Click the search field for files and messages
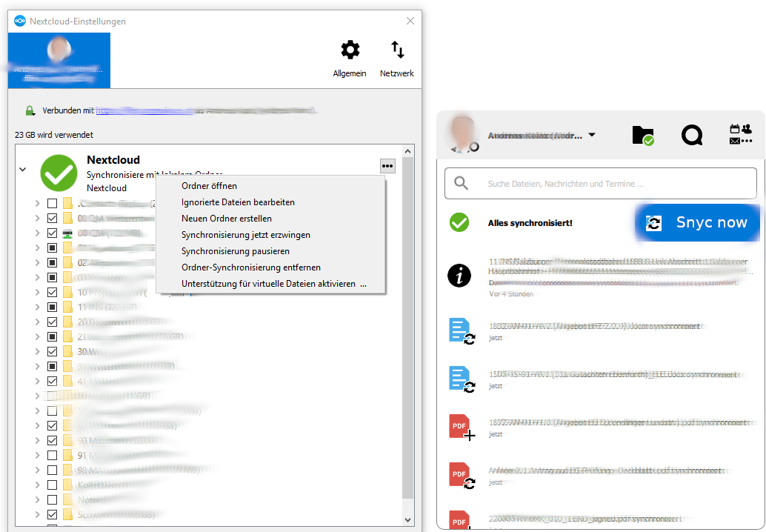 tap(600, 183)
